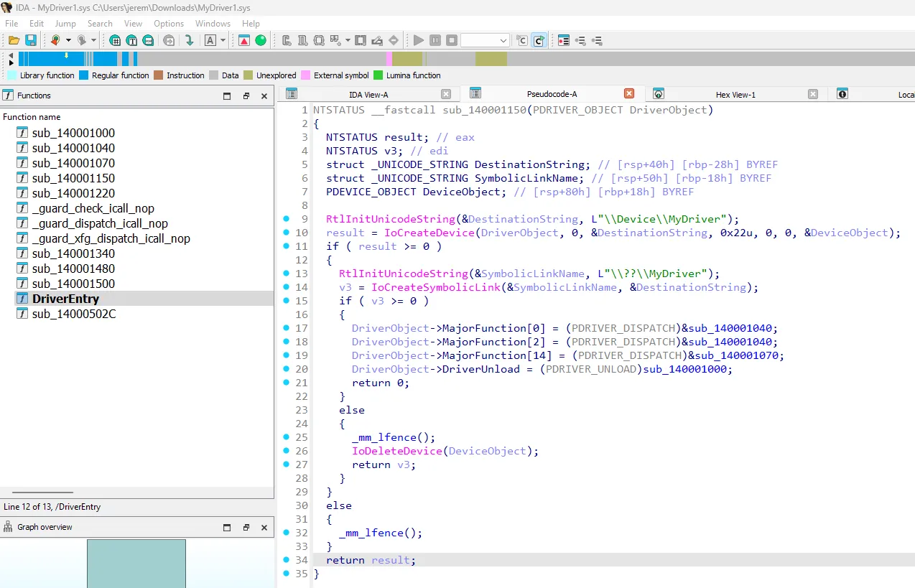Select sub_140001070 in the Functions list

point(73,163)
